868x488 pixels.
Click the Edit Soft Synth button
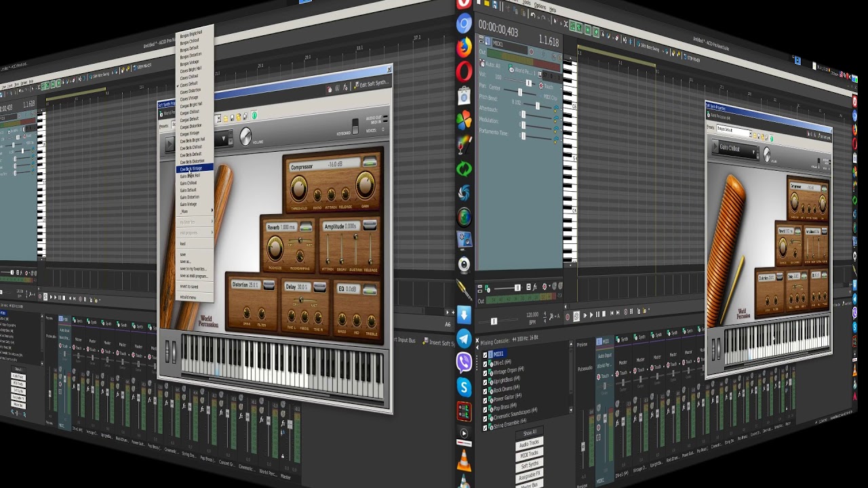point(372,85)
